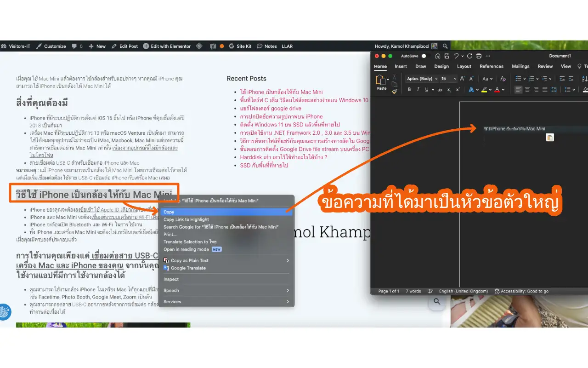Open the font size 15 dropdown

click(448, 79)
